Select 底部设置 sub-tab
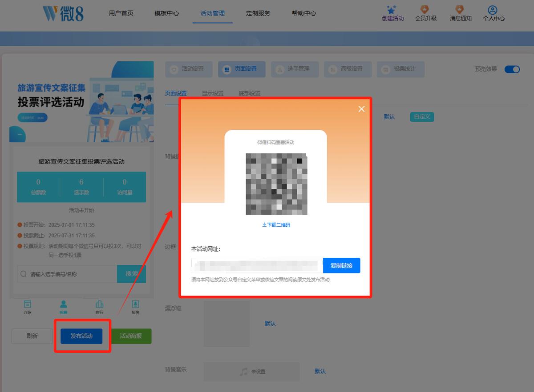The height and width of the screenshot is (392, 534). (250, 93)
